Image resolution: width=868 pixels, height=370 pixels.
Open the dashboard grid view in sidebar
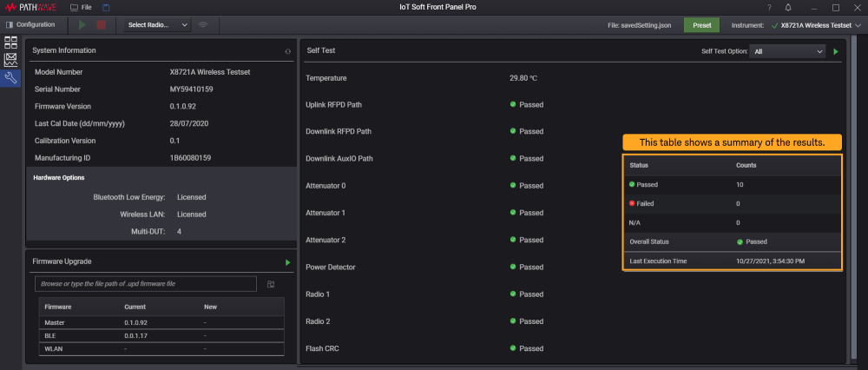point(10,43)
